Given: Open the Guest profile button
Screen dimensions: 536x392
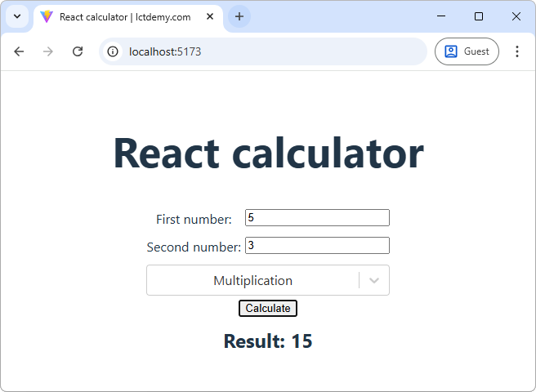Looking at the screenshot, I should [x=467, y=51].
